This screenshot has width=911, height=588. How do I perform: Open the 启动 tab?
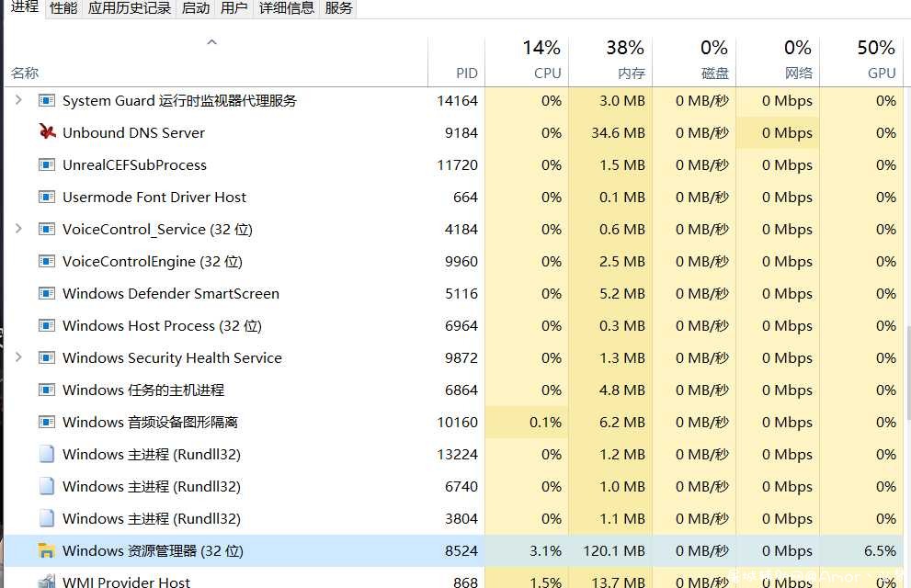click(x=196, y=8)
